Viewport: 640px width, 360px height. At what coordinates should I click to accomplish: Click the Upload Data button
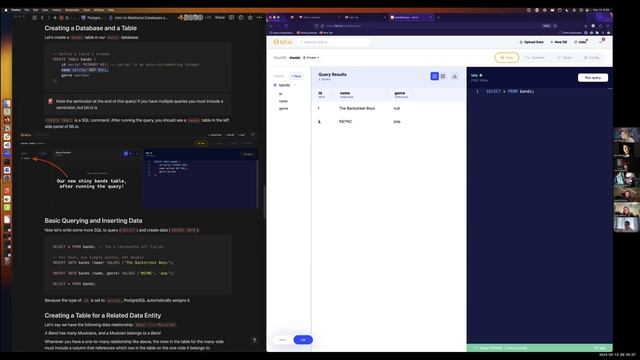[x=531, y=42]
